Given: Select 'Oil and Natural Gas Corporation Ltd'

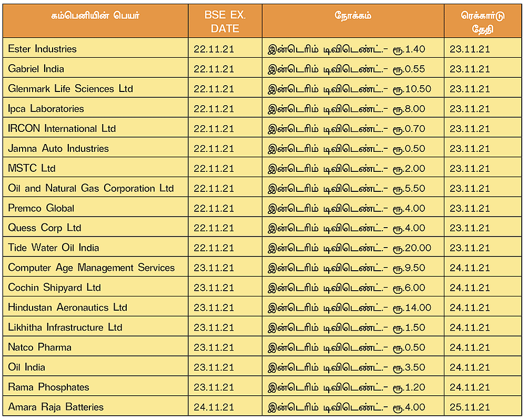Looking at the screenshot, I should click(91, 188).
